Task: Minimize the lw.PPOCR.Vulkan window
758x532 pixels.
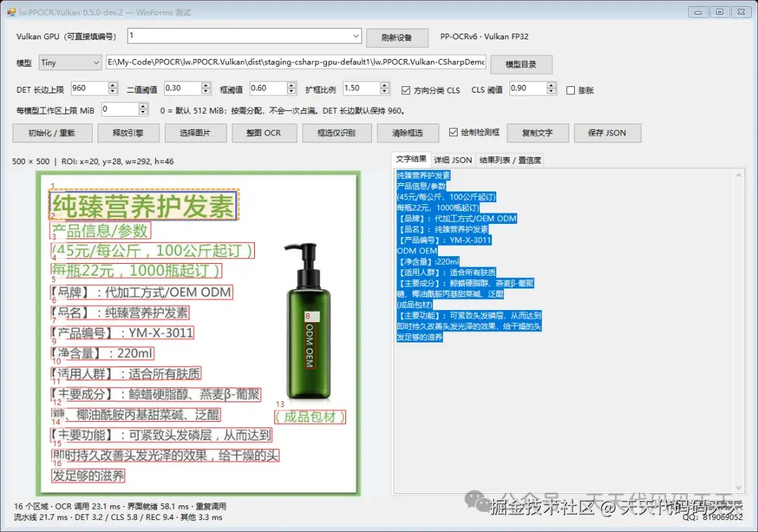Action: pos(698,12)
